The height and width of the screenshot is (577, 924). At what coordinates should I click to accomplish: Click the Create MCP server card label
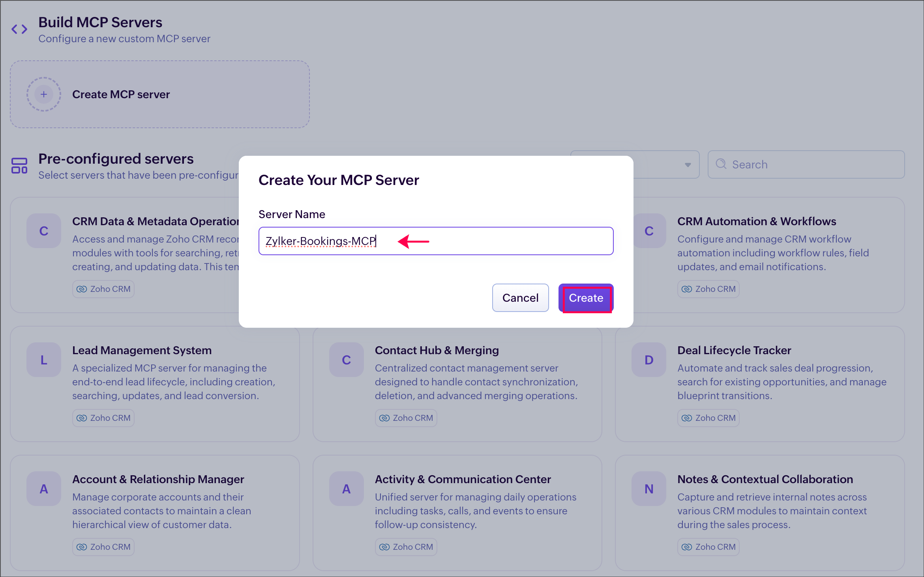[x=121, y=94]
